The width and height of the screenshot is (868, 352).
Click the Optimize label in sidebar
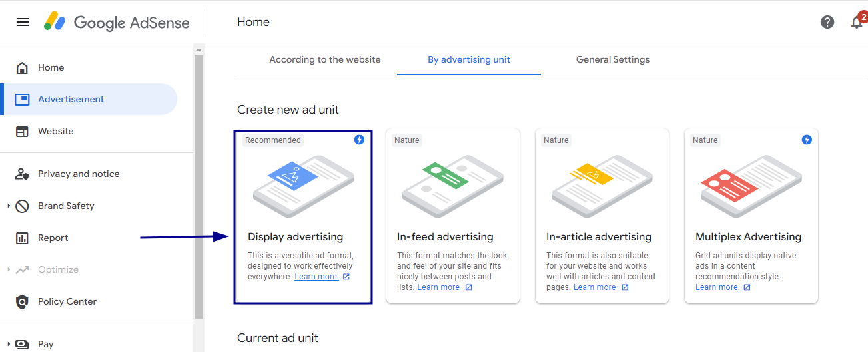click(58, 269)
